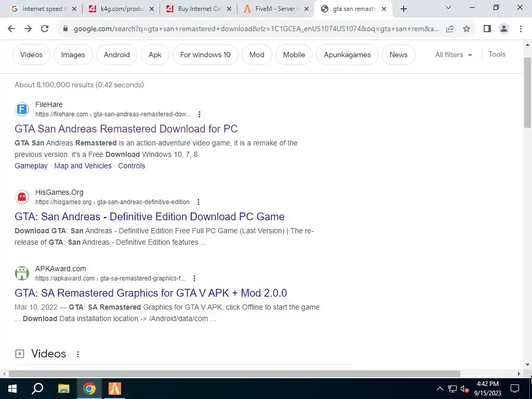Bookmark this page with the star icon

click(x=467, y=29)
